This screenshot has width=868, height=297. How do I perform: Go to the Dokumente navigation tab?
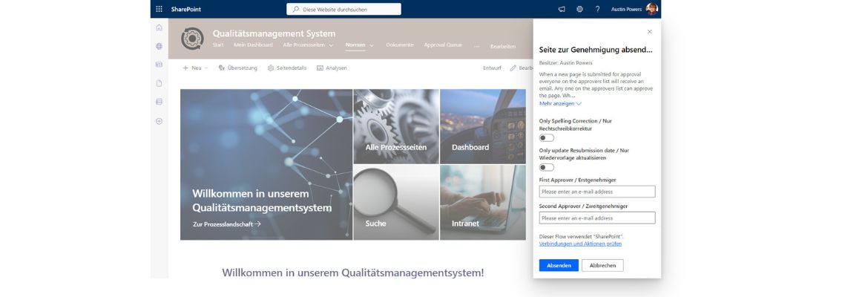(400, 45)
